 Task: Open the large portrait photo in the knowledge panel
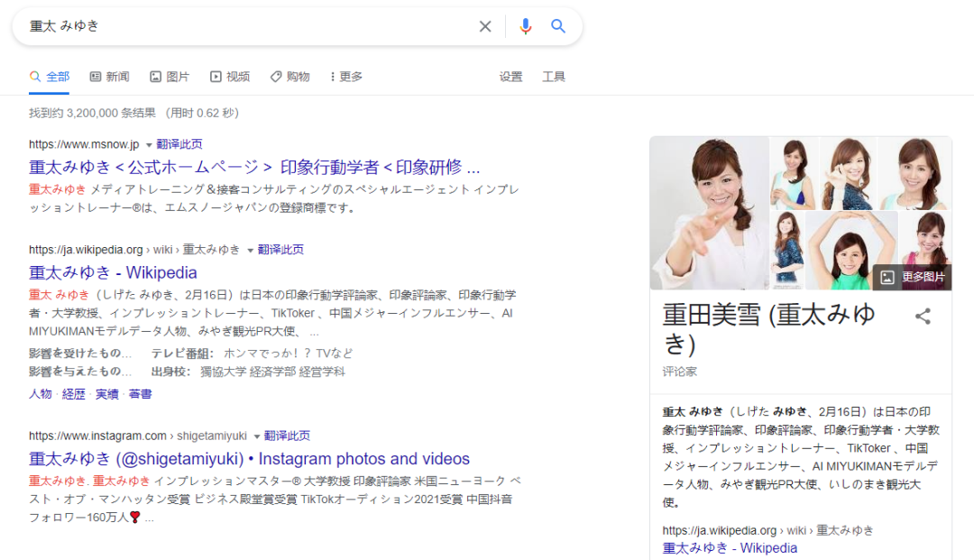(x=710, y=213)
